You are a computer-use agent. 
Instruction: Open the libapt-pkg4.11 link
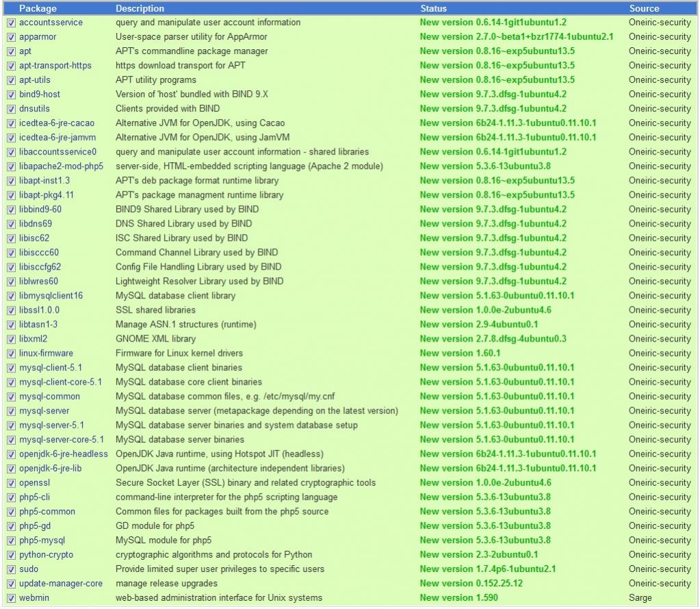pos(47,195)
